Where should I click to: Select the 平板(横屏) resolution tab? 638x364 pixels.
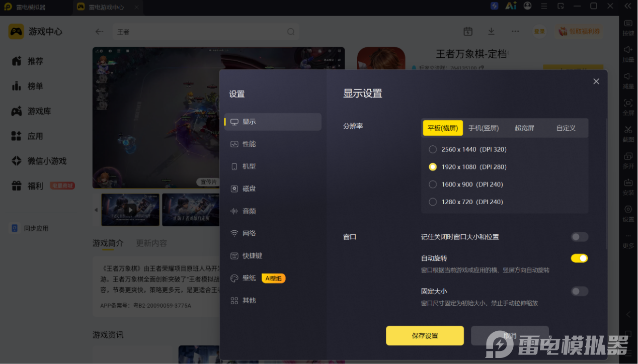[443, 128]
